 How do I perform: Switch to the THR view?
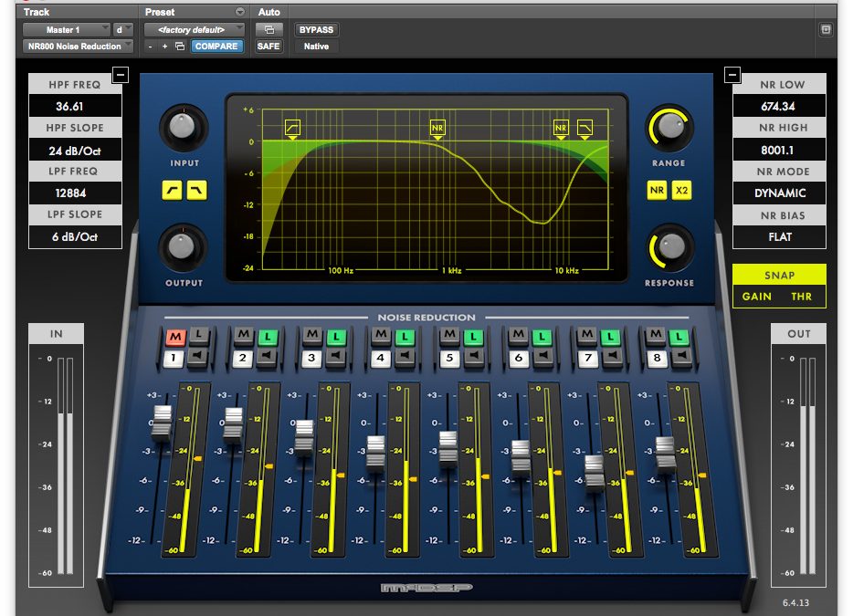point(800,296)
